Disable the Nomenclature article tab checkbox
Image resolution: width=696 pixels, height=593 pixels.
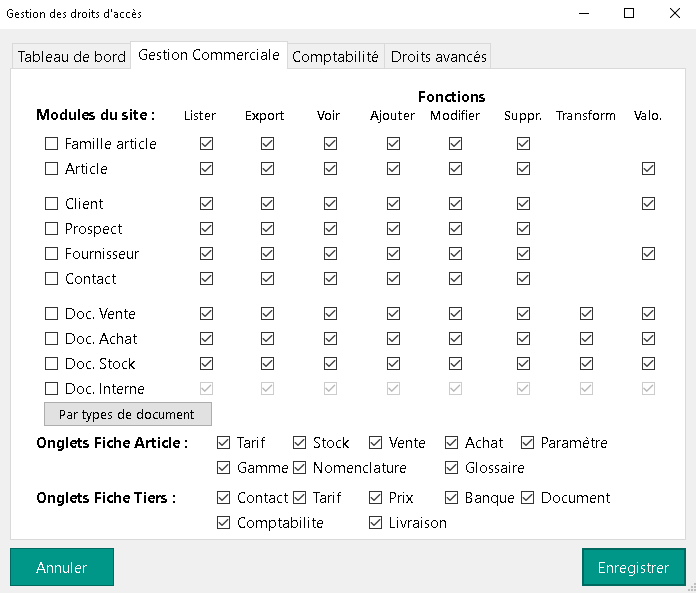click(300, 468)
